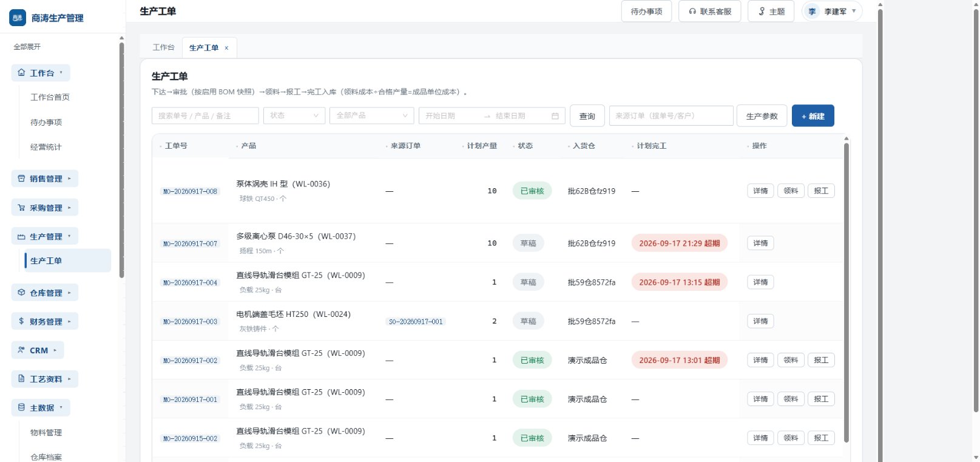Click the 来源订单 search input field
This screenshot has height=462, width=980.
(671, 115)
